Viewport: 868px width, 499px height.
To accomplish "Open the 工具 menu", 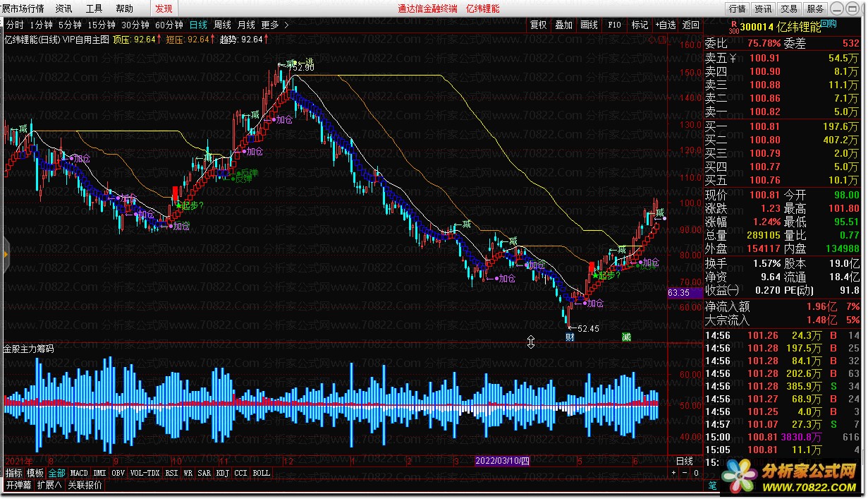I will tap(94, 8).
